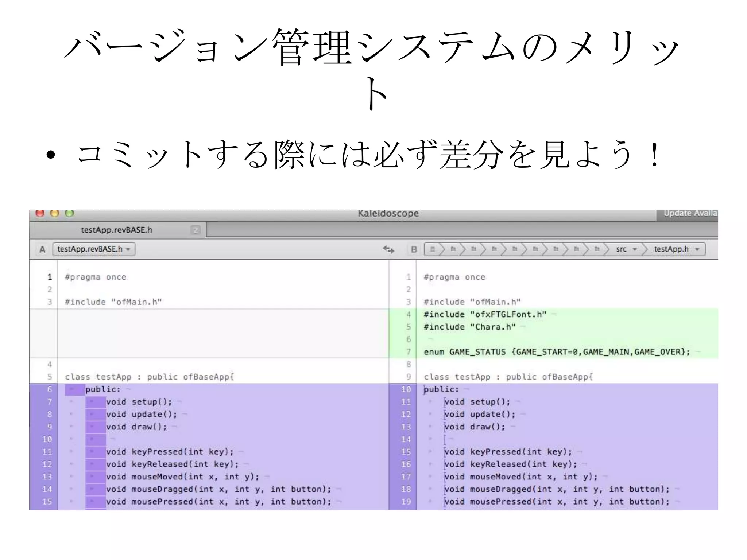Click void draw(); on line 13 in pane B

(475, 427)
